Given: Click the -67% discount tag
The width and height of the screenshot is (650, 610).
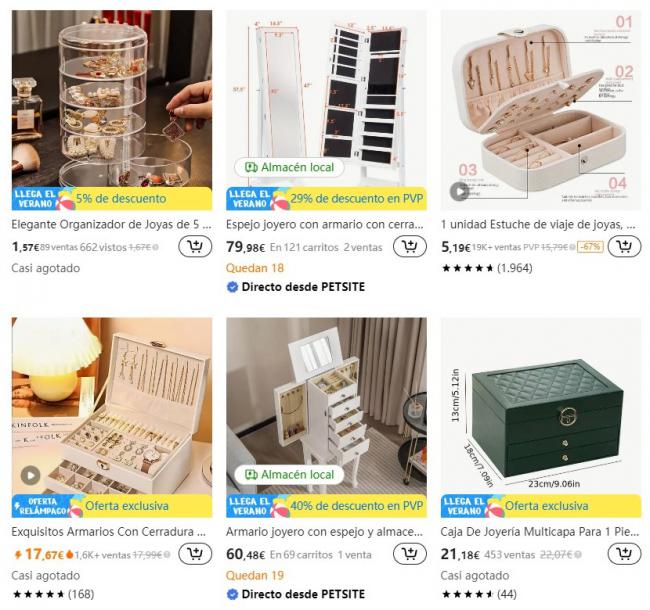Looking at the screenshot, I should tap(590, 247).
